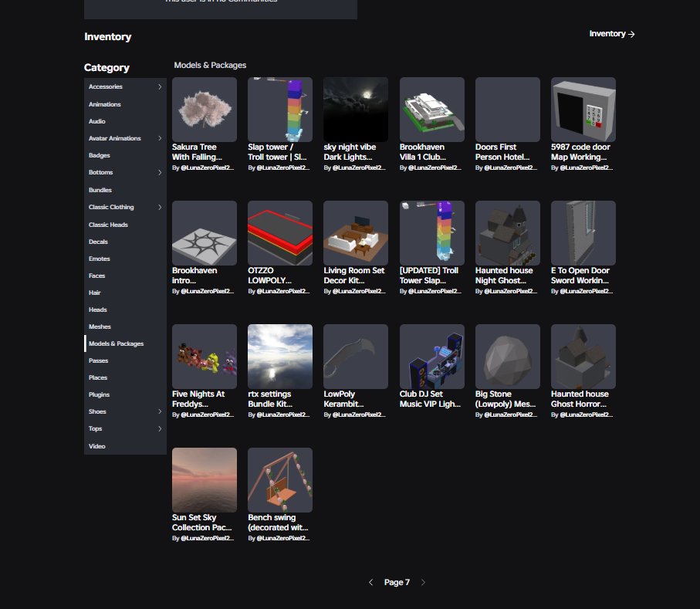Click the Sun Set Sky Collection title
Image resolution: width=700 pixels, height=609 pixels.
(201, 523)
